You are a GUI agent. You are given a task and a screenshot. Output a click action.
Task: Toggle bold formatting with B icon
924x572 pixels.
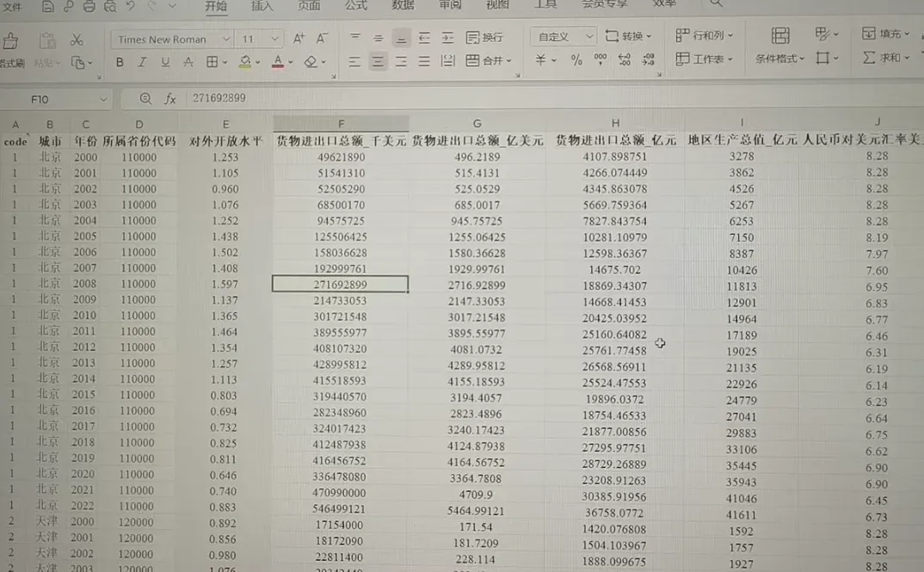[x=120, y=61]
